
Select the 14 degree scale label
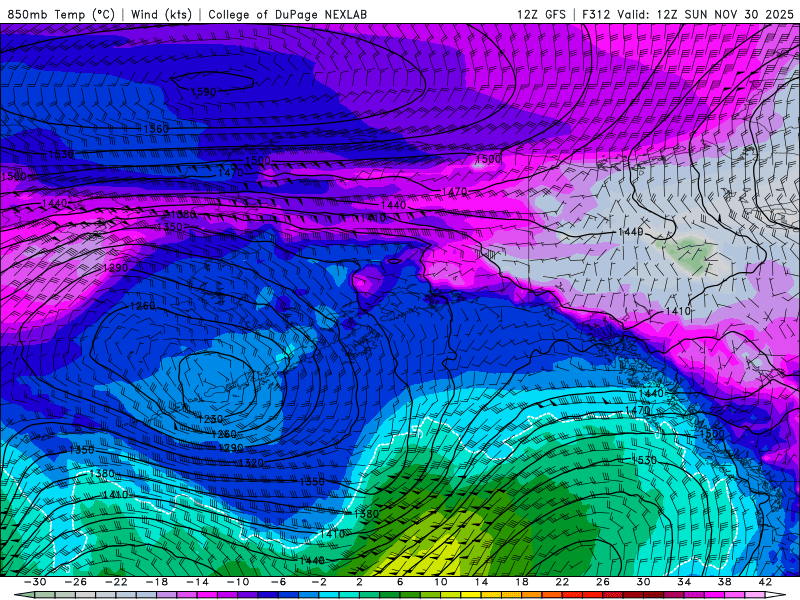tap(481, 582)
